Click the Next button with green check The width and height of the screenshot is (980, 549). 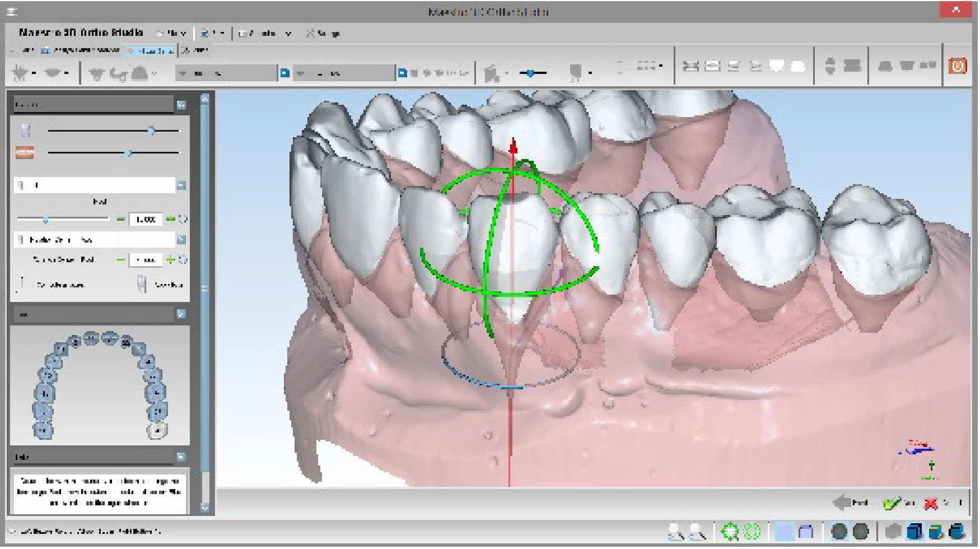[x=899, y=503]
